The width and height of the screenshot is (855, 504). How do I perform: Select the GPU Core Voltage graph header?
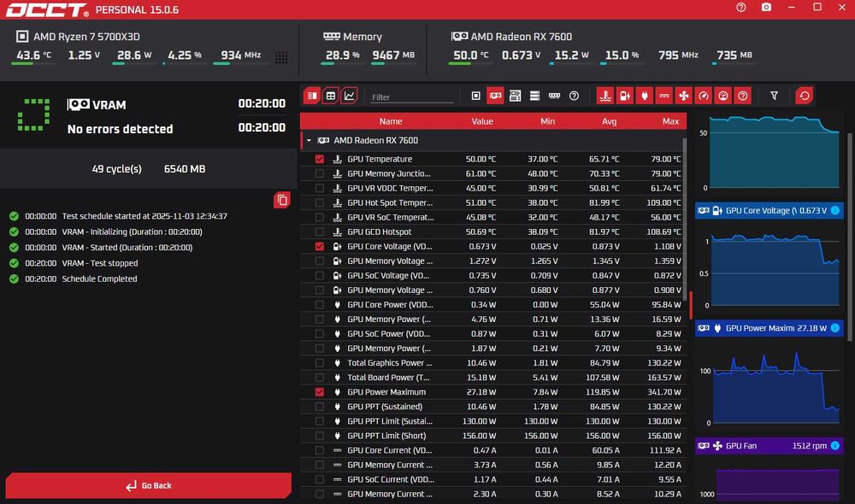[769, 210]
